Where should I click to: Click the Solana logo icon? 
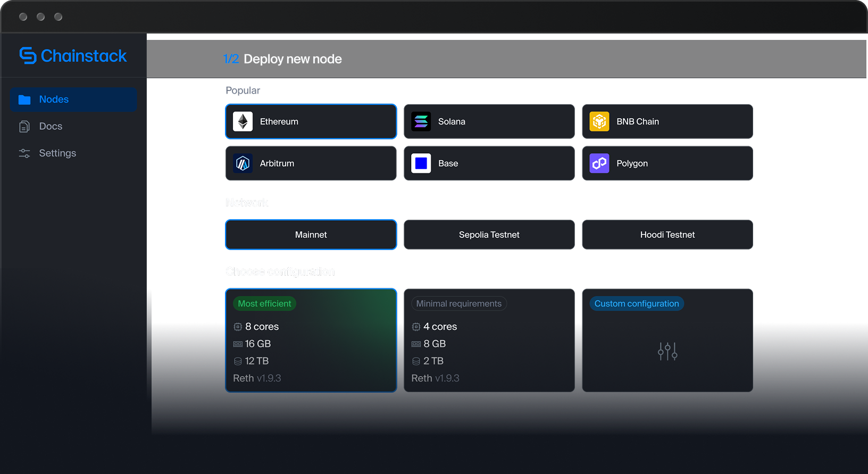(x=421, y=122)
